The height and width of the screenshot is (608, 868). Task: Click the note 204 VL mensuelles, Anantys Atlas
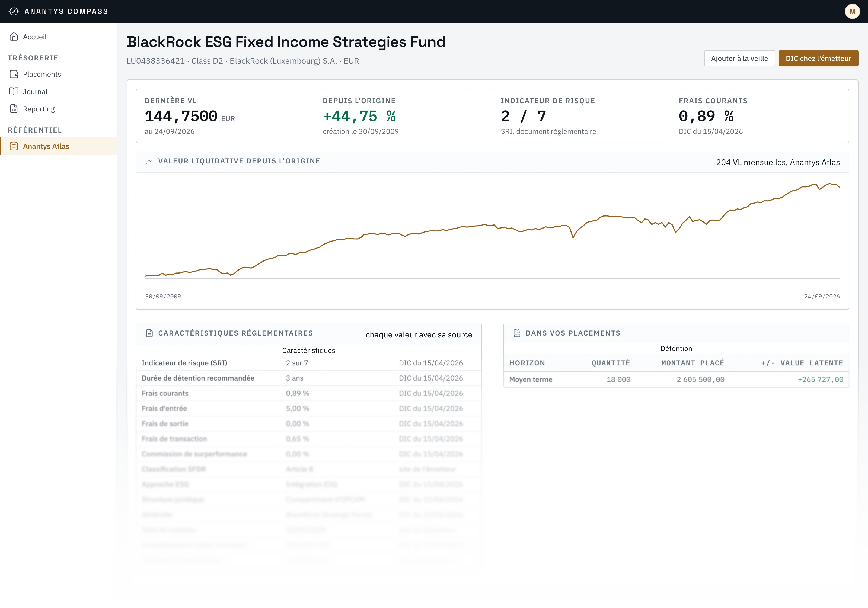pos(778,162)
